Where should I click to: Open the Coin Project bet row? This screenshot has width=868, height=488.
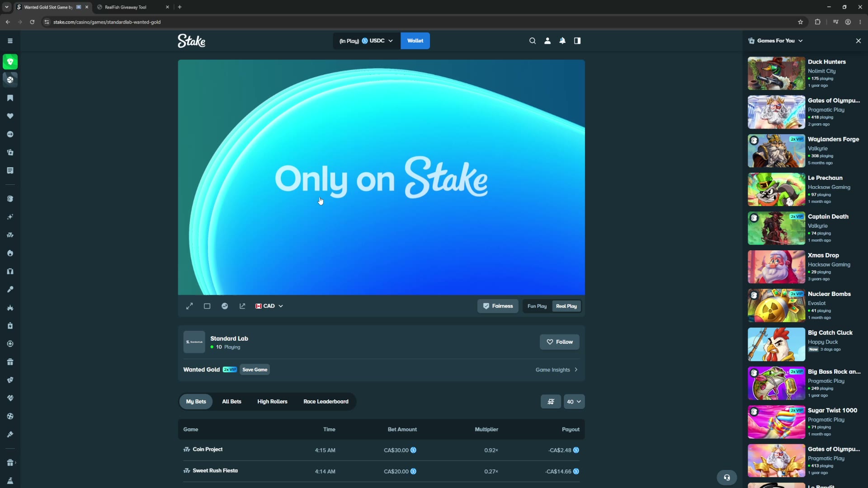(381, 450)
